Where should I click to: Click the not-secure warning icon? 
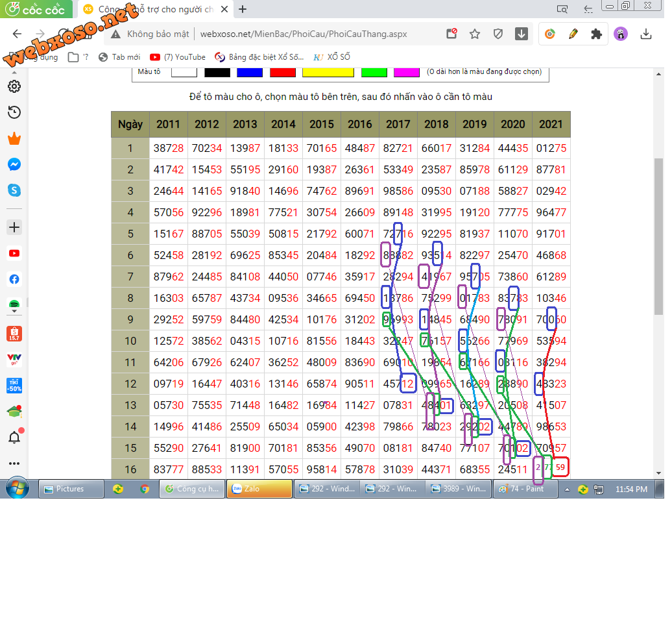[x=115, y=34]
